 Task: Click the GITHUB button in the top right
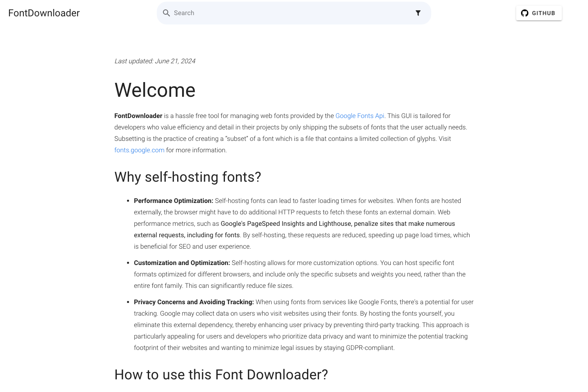pyautogui.click(x=539, y=13)
